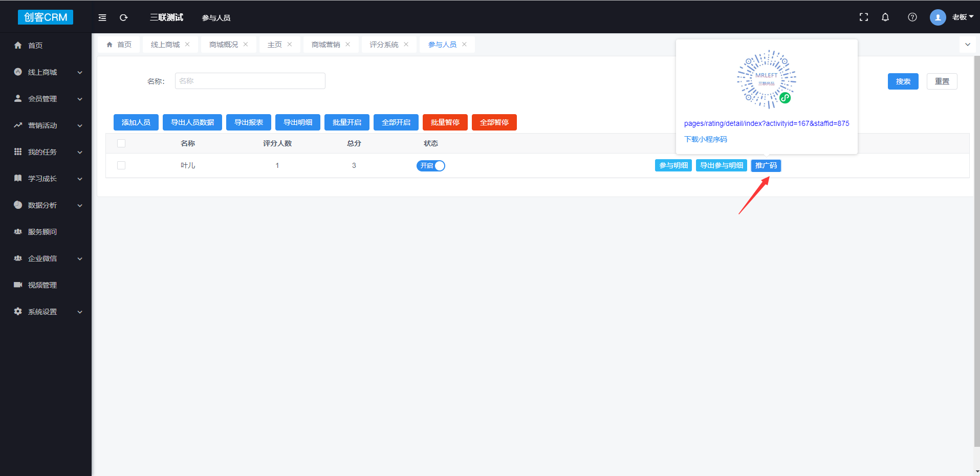Expand 营销活动 sidebar chevron
Viewport: 980px width, 476px height.
click(80, 126)
